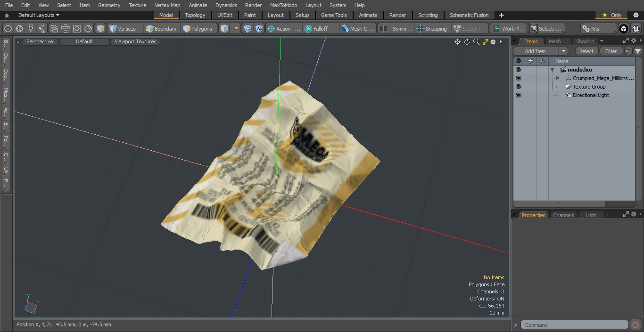Toggle visibility of Texture Group
Screen dimensions: 644x332
pyautogui.click(x=518, y=87)
